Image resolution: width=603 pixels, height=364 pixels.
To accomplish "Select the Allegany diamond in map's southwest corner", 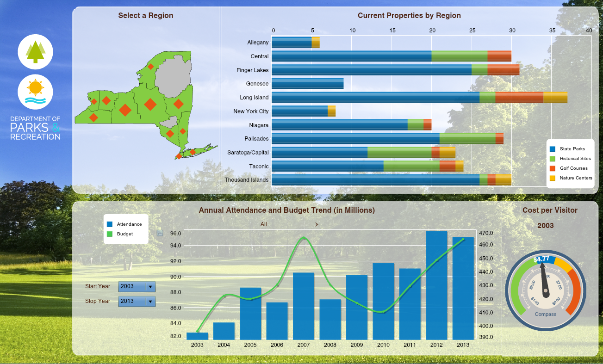I will click(93, 117).
